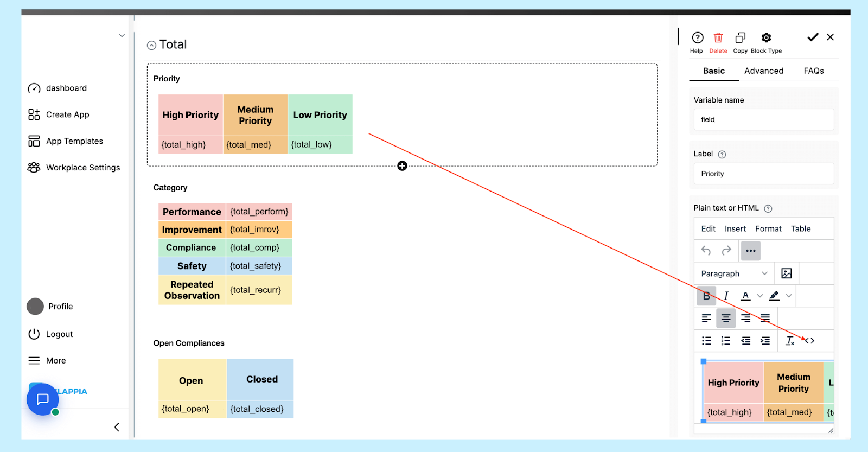Image resolution: width=868 pixels, height=452 pixels.
Task: Open Workplace Settings in the sidebar
Action: coord(74,168)
